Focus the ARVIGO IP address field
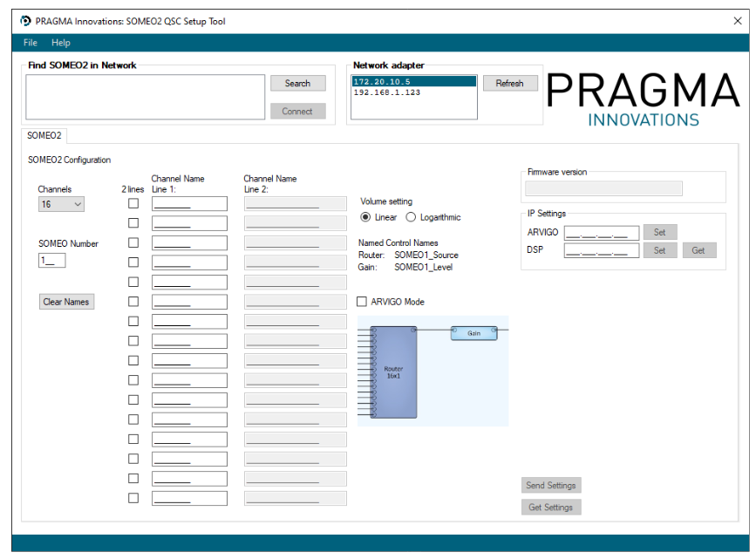The width and height of the screenshot is (756, 559). (x=602, y=233)
